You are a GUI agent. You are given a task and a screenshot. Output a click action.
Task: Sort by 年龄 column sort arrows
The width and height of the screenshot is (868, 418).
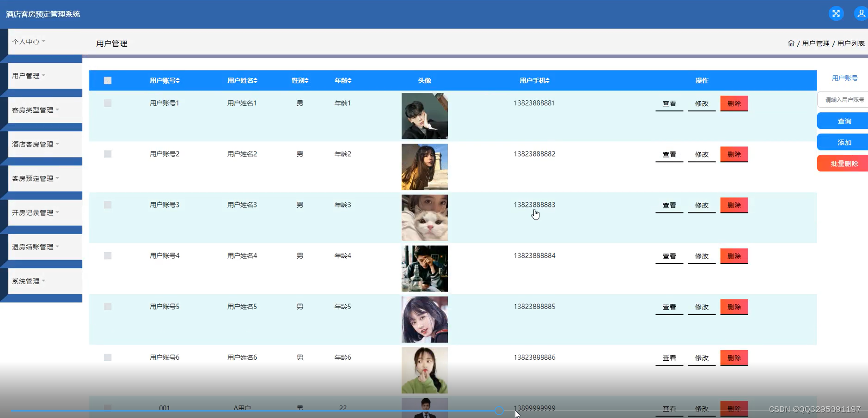tap(349, 80)
